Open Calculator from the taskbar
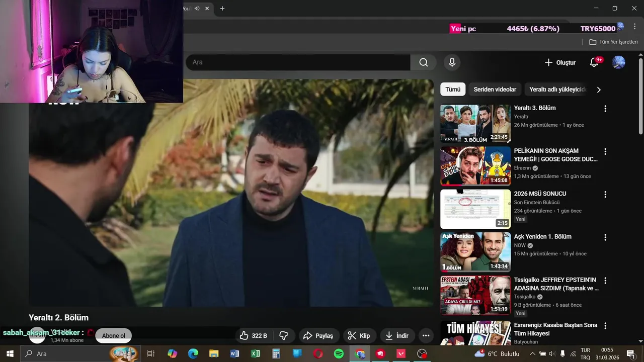The image size is (644, 362). (x=276, y=353)
